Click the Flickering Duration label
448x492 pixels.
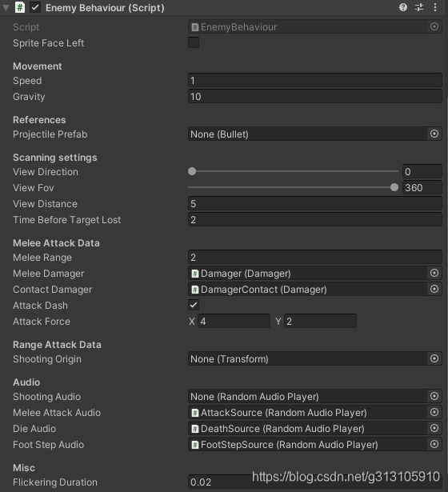(x=55, y=482)
